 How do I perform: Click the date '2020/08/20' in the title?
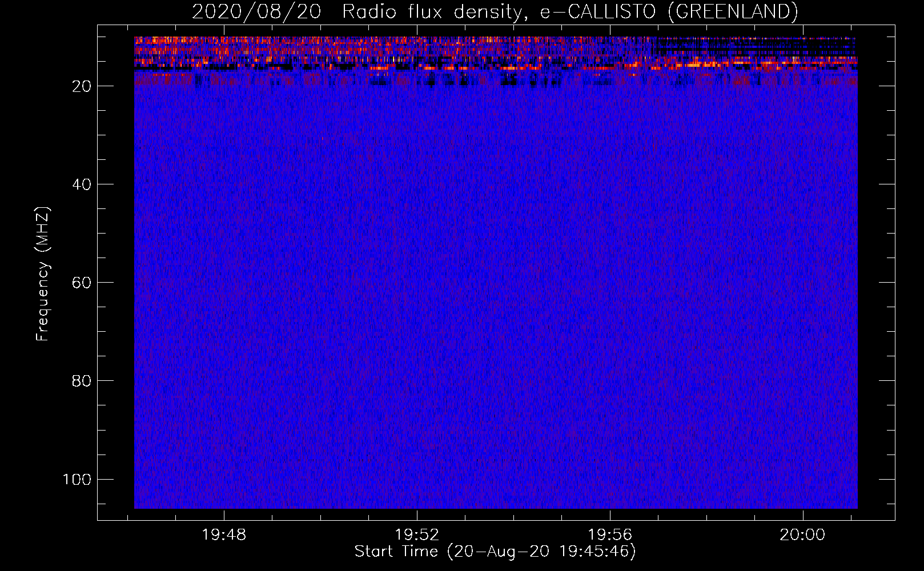coord(256,12)
